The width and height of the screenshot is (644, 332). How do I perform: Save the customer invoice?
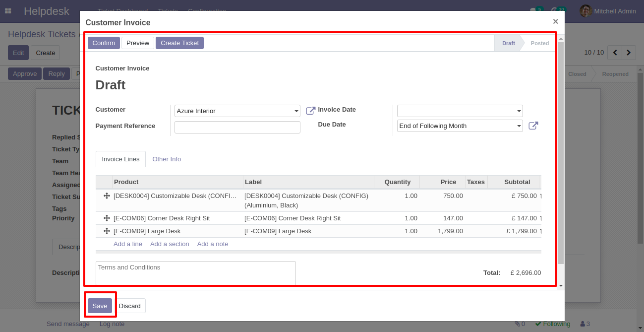click(100, 306)
